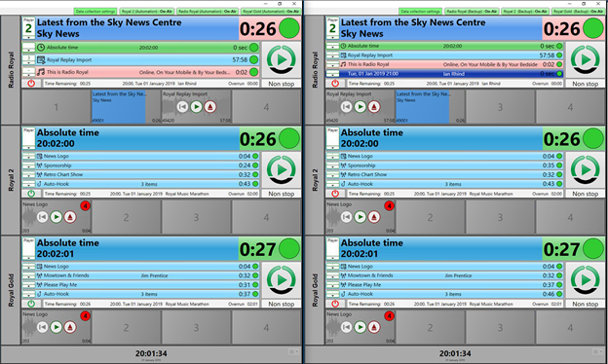Select Royal 2 (Automation) On Air tab
The image size is (608, 364).
coord(147,12)
